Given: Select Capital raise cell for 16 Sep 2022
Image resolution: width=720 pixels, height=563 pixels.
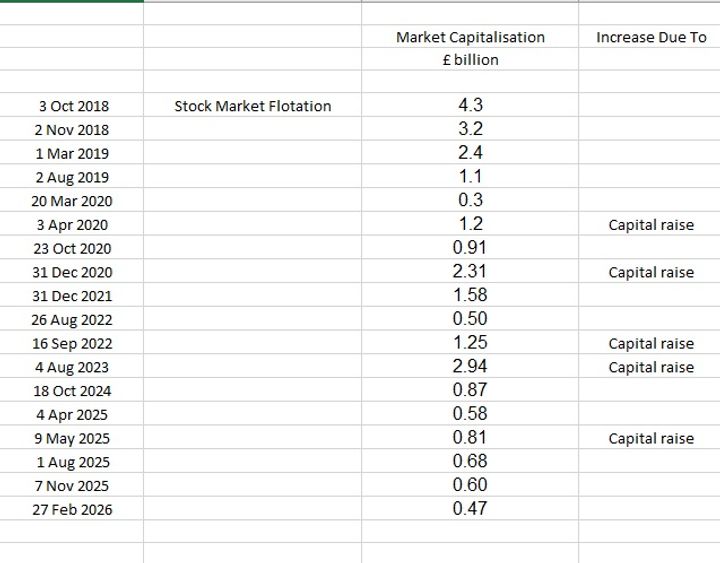Looking at the screenshot, I should click(651, 344).
